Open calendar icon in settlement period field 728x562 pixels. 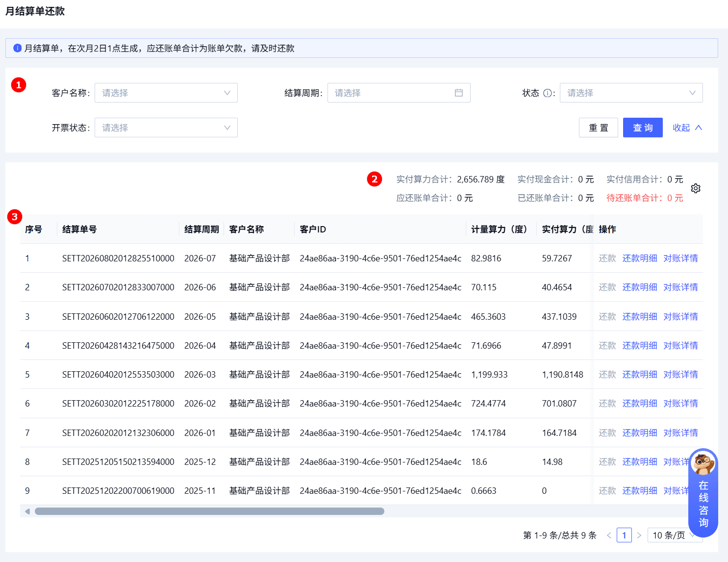(459, 93)
